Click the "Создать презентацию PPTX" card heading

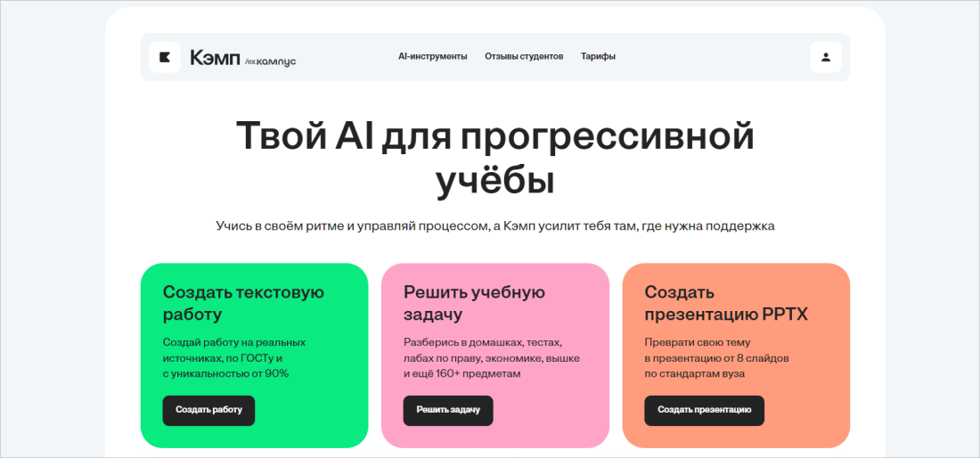726,303
